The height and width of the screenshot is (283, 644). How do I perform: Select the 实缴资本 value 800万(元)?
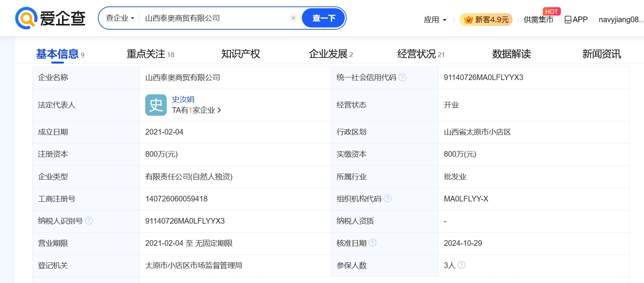click(460, 154)
